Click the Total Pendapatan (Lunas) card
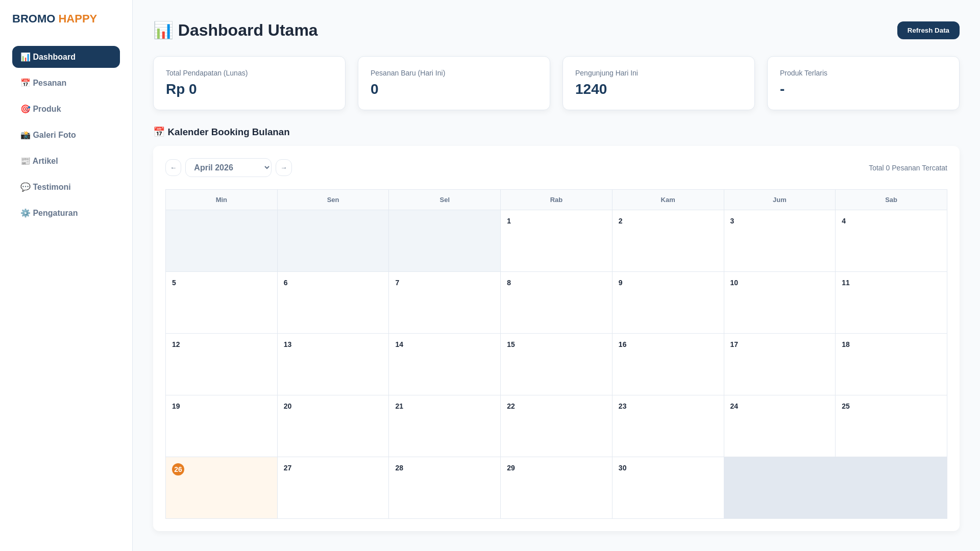The height and width of the screenshot is (551, 980). coord(249,83)
